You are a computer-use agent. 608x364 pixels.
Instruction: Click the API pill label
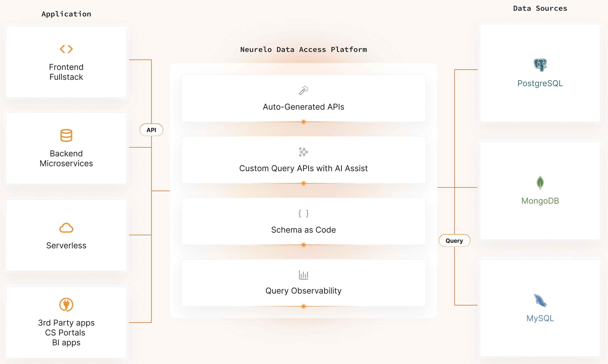coord(151,130)
